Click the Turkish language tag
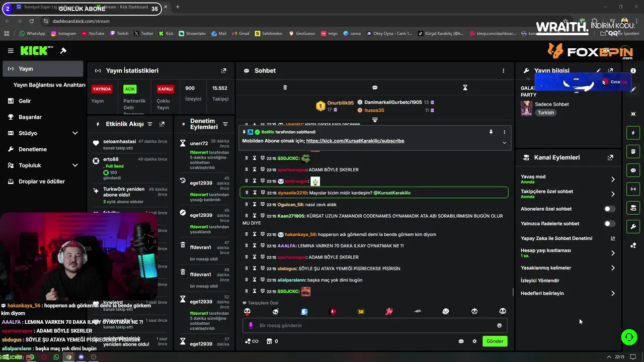The width and height of the screenshot is (644, 362). pyautogui.click(x=546, y=113)
